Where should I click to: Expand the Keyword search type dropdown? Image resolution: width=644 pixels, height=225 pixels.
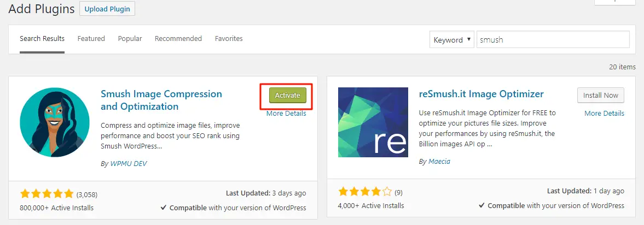[452, 40]
